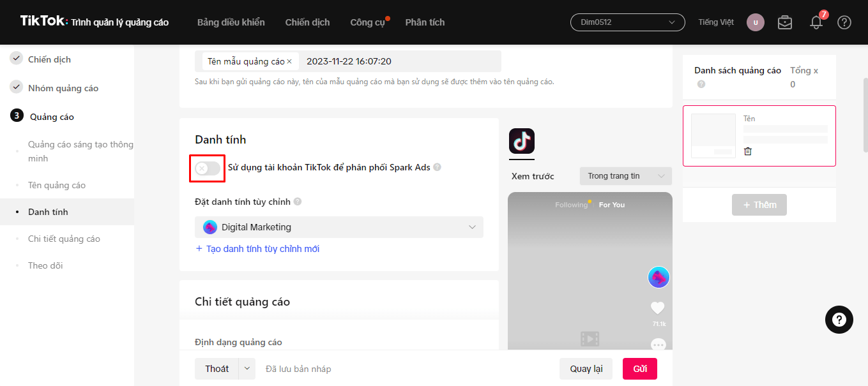868x386 pixels.
Task: Open the user avatar account menu
Action: [756, 22]
